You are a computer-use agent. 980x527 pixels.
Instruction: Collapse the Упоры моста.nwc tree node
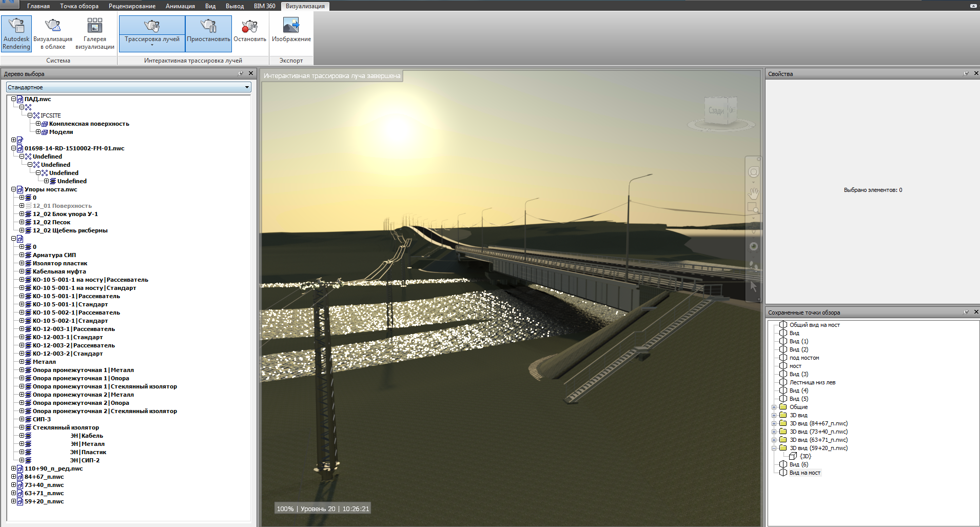pyautogui.click(x=14, y=189)
